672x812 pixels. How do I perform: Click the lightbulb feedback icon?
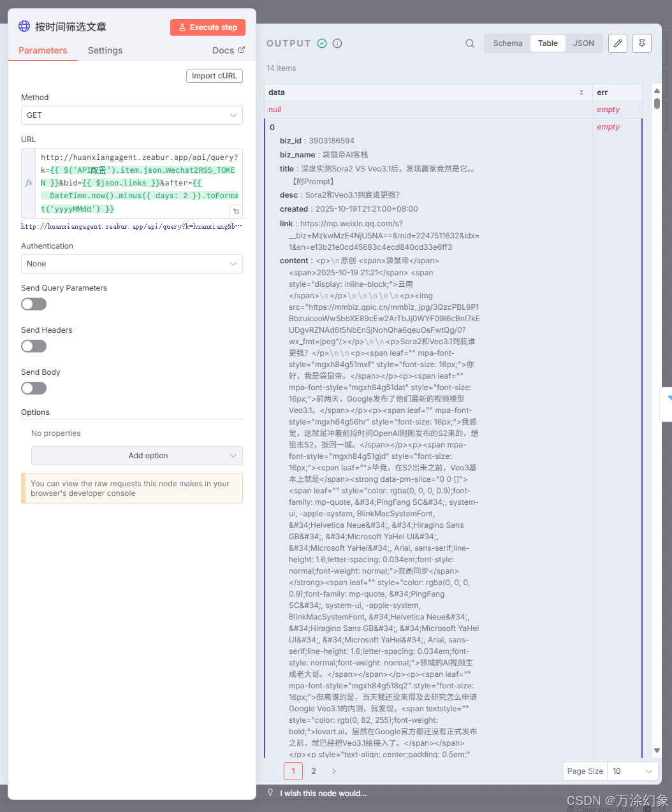[270, 793]
